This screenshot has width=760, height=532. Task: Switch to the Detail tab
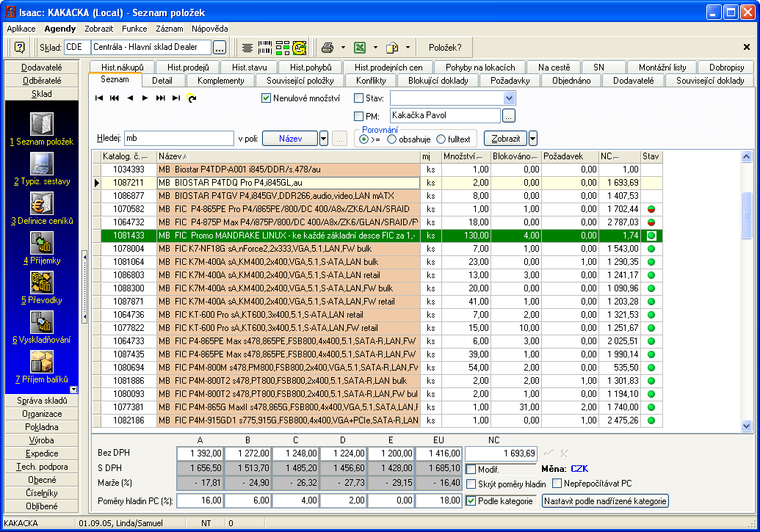coord(162,80)
